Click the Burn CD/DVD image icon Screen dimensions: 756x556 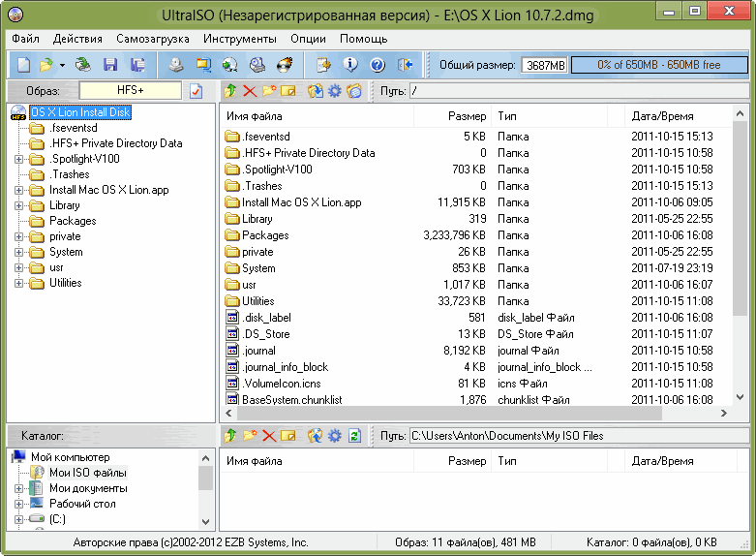[x=285, y=65]
